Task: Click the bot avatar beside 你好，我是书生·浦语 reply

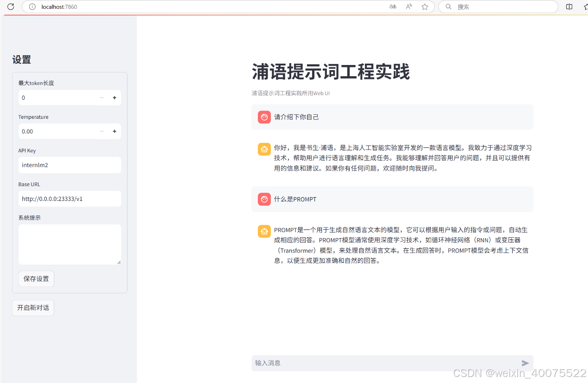Action: click(x=264, y=149)
